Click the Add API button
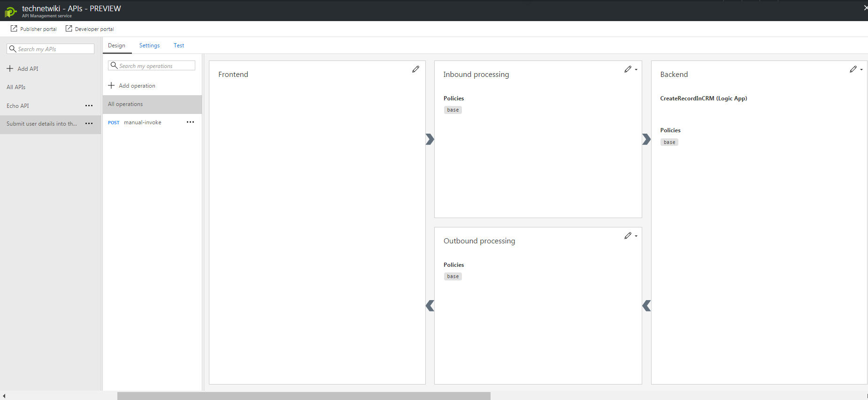The width and height of the screenshot is (868, 400). pos(23,68)
